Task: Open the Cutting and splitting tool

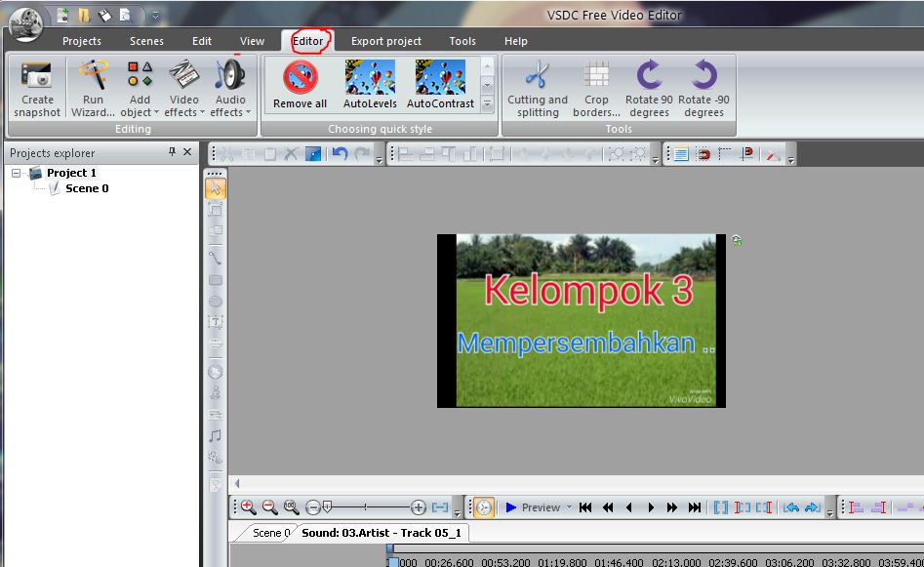Action: click(537, 88)
